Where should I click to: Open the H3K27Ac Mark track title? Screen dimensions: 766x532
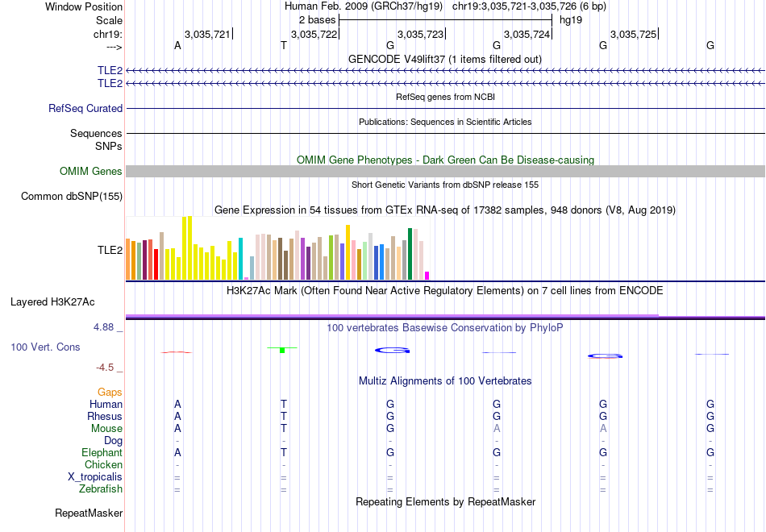coord(445,291)
